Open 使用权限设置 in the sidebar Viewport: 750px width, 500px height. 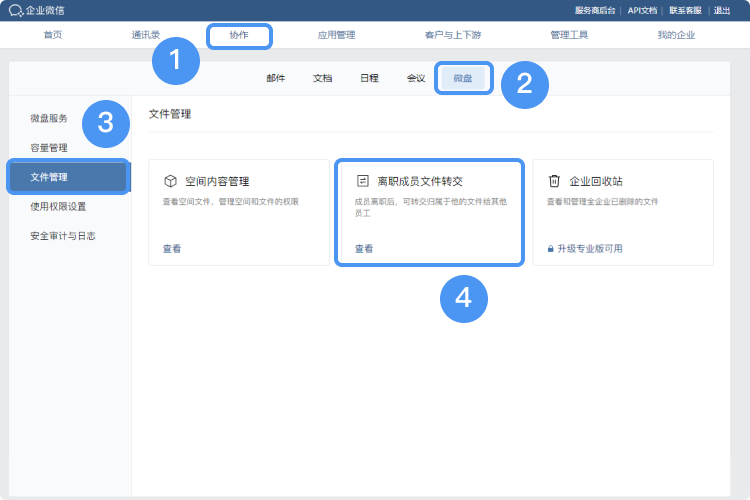[58, 207]
